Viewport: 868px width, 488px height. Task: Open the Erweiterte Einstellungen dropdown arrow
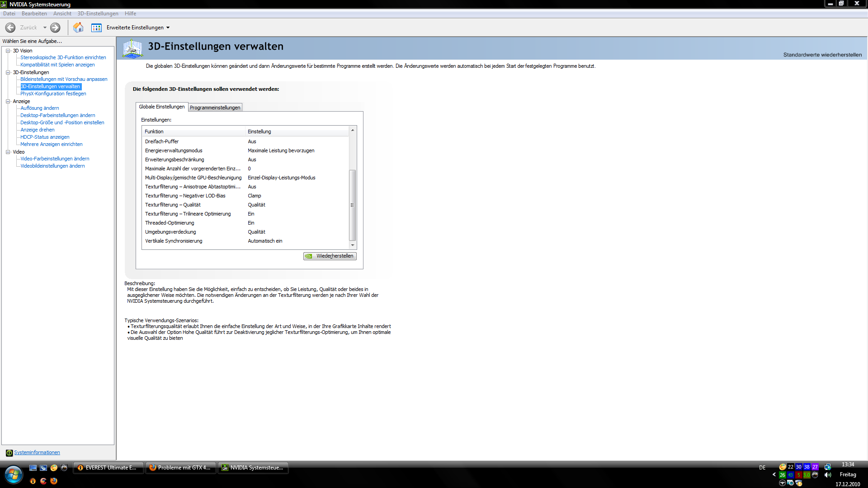(168, 28)
